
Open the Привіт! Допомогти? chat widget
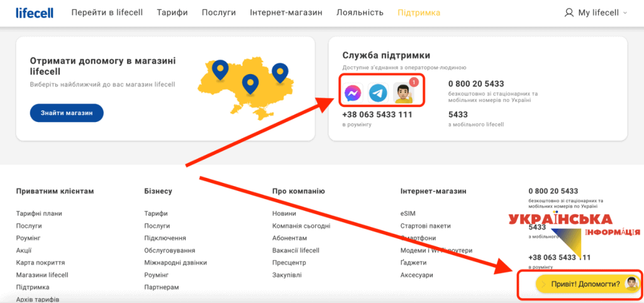pyautogui.click(x=588, y=284)
